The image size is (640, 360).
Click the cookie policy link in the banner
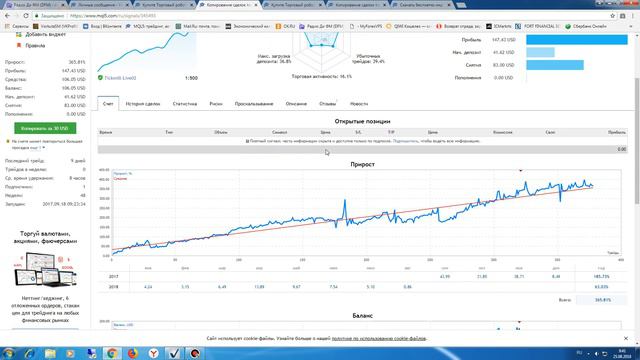[378, 338]
